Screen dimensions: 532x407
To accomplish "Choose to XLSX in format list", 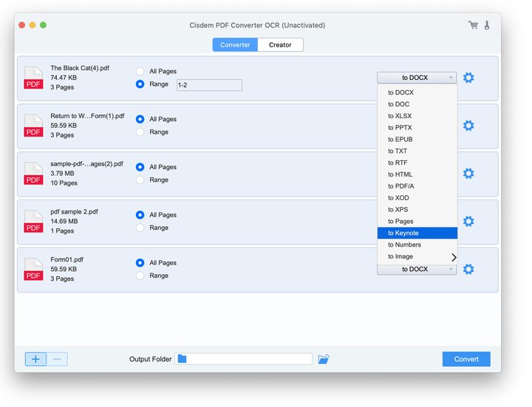I will pos(417,116).
